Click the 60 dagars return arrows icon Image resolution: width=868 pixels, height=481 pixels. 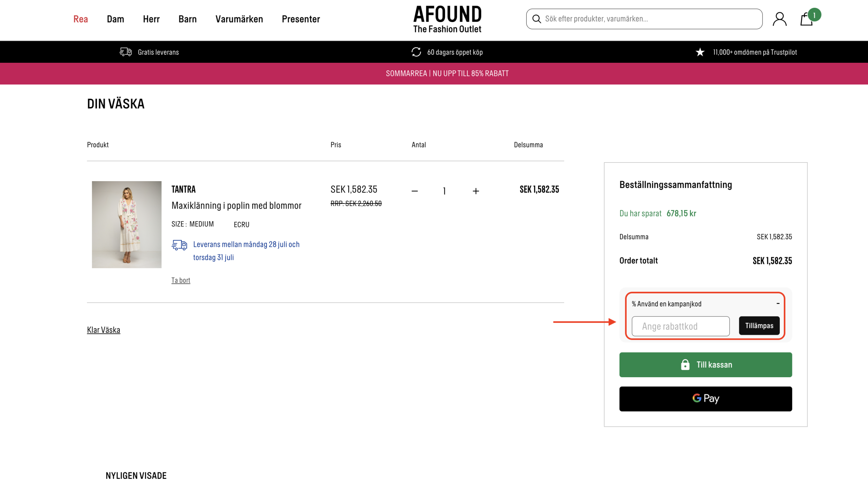tap(416, 52)
